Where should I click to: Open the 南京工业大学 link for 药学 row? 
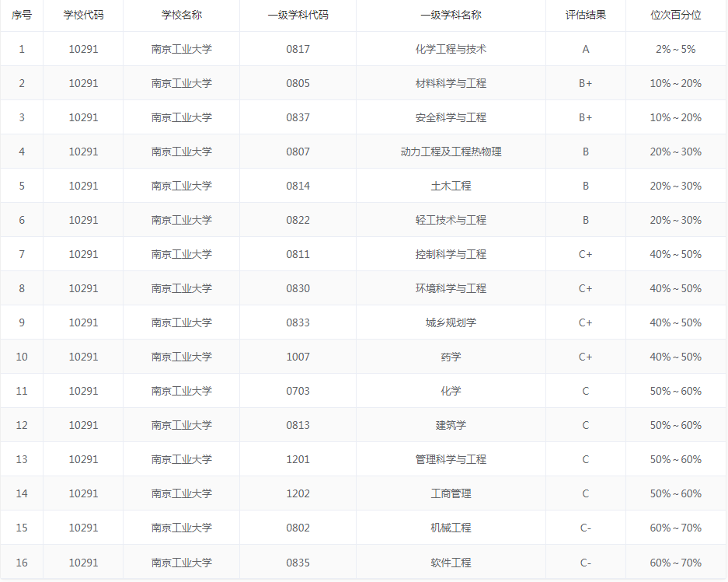[x=182, y=356]
